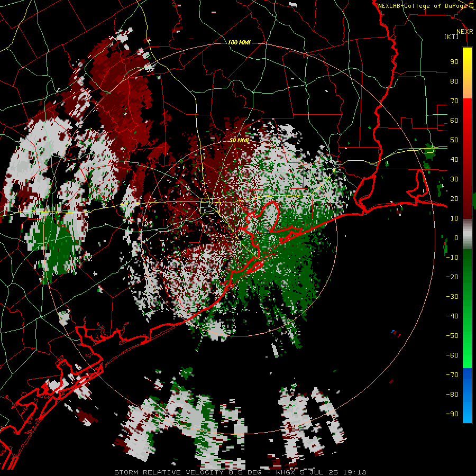The width and height of the screenshot is (476, 476).
Task: Click the 70 value on the velocity scale
Action: pos(454,101)
